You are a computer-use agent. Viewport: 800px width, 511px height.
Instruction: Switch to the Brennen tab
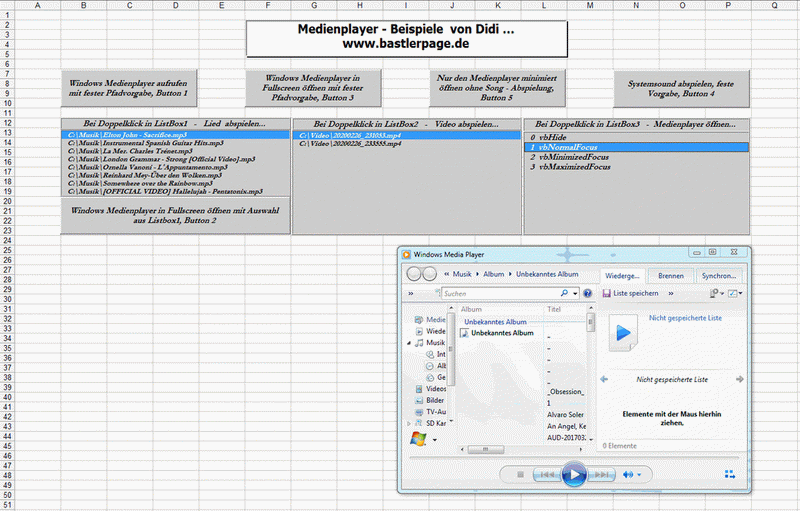670,276
